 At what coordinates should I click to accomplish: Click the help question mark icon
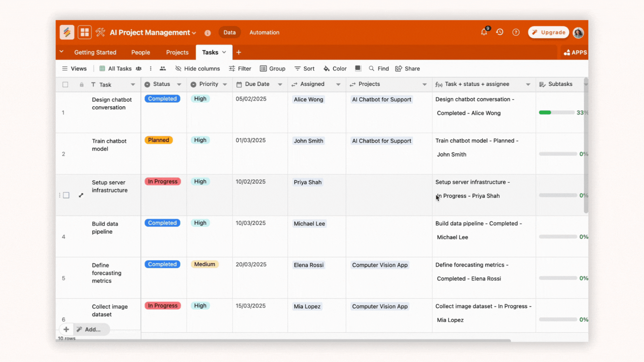[x=516, y=32]
